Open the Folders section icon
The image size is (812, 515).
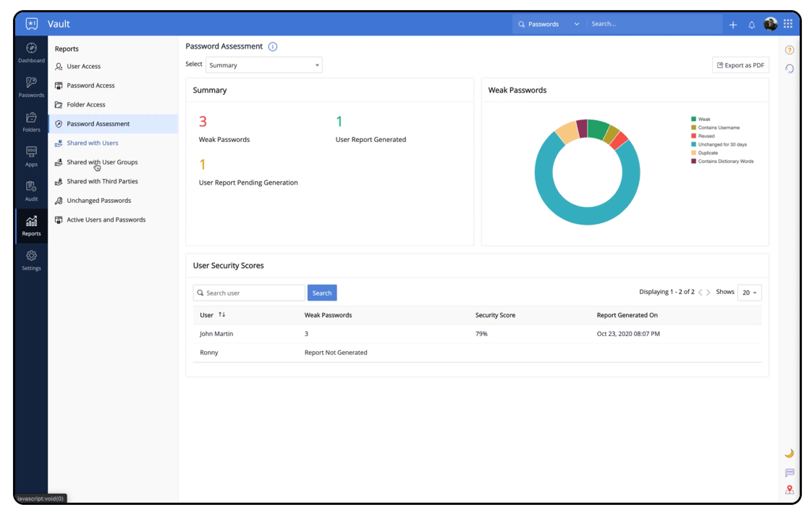31,119
